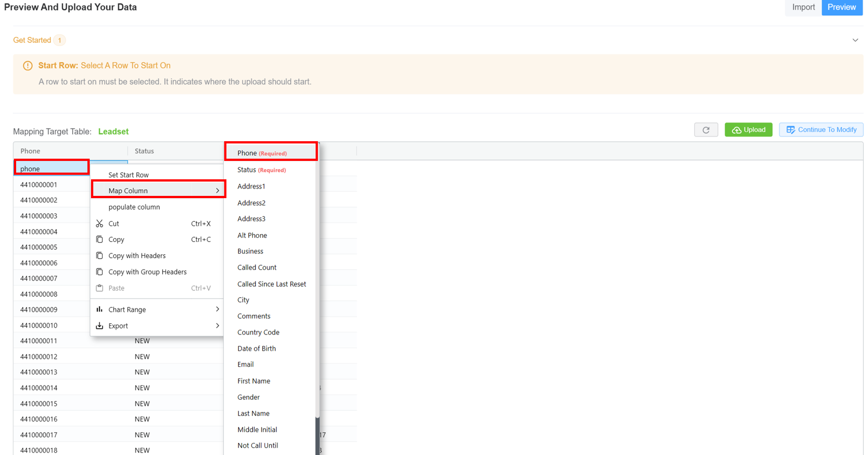
Task: Expand the Chart Range submenu arrow
Action: (217, 309)
